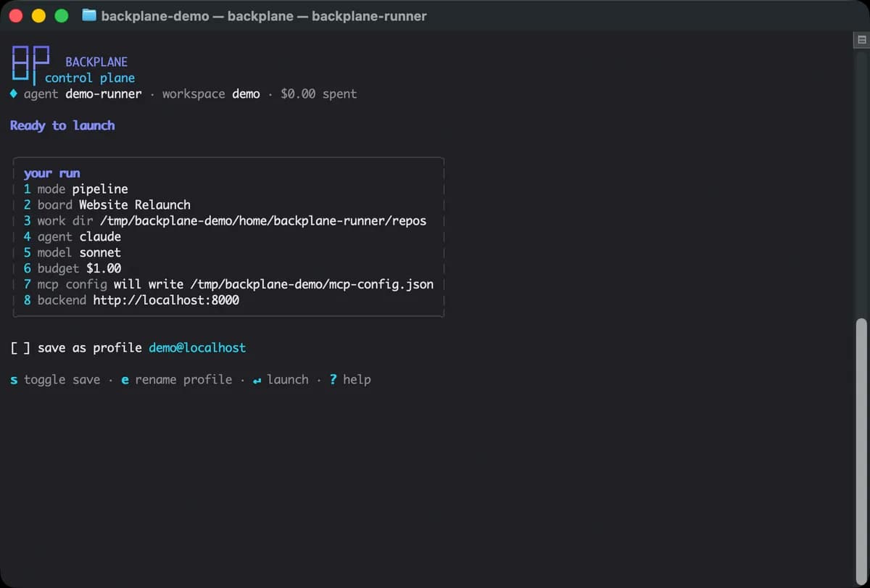Click the yellow minimize window button
The width and height of the screenshot is (870, 588).
pyautogui.click(x=38, y=15)
